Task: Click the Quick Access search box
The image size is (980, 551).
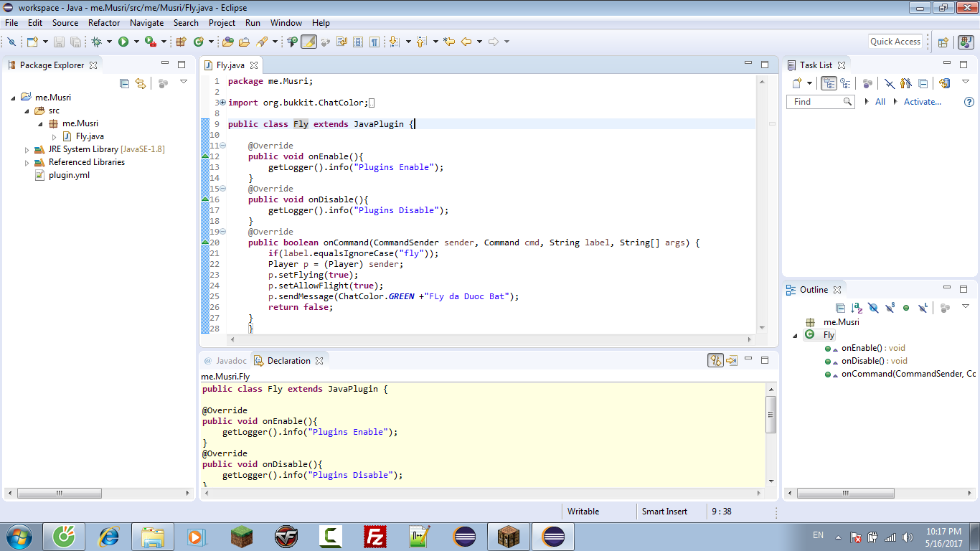Action: coord(895,42)
